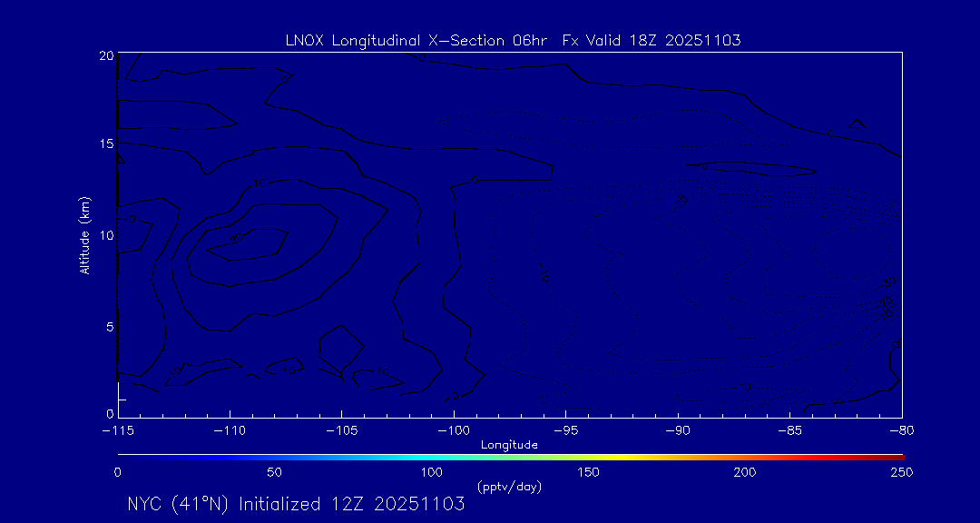The height and width of the screenshot is (523, 980).
Task: Click the innermost contour center near -110 longitude
Action: click(243, 243)
